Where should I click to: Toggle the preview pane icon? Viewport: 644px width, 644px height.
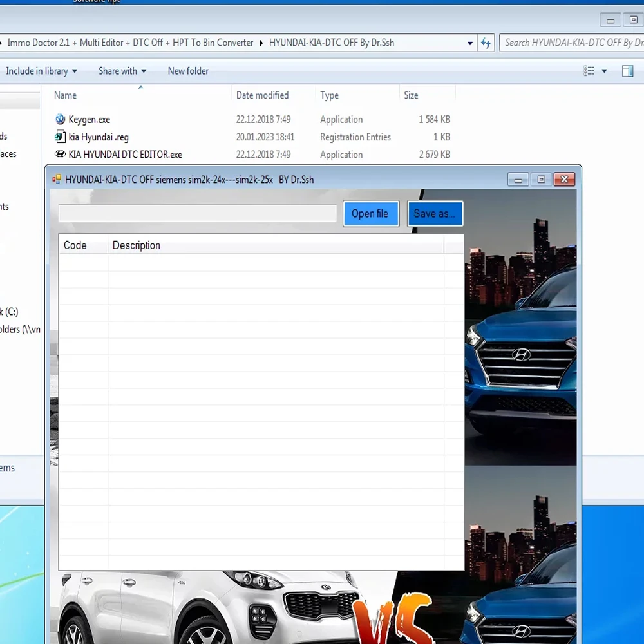click(x=627, y=71)
